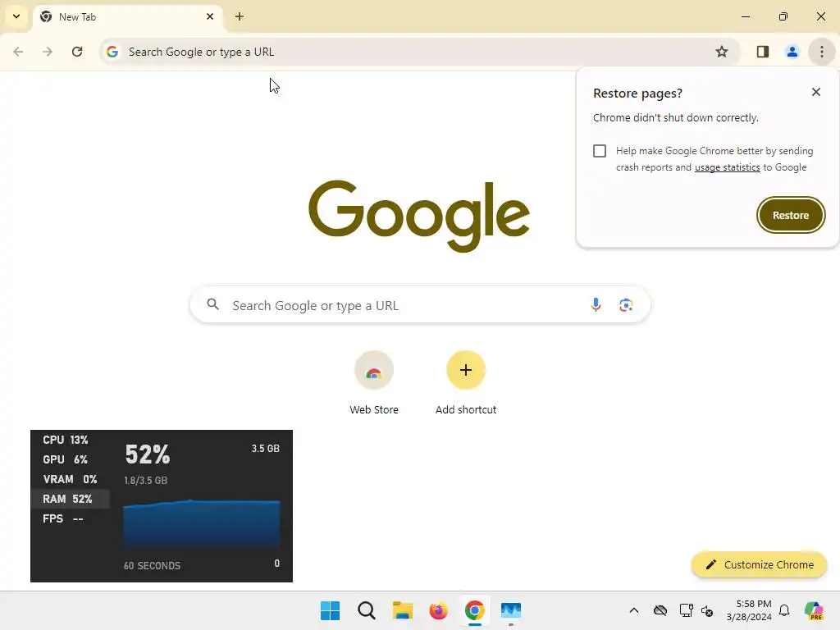Open Windows taskbar search
840x630 pixels.
367,610
